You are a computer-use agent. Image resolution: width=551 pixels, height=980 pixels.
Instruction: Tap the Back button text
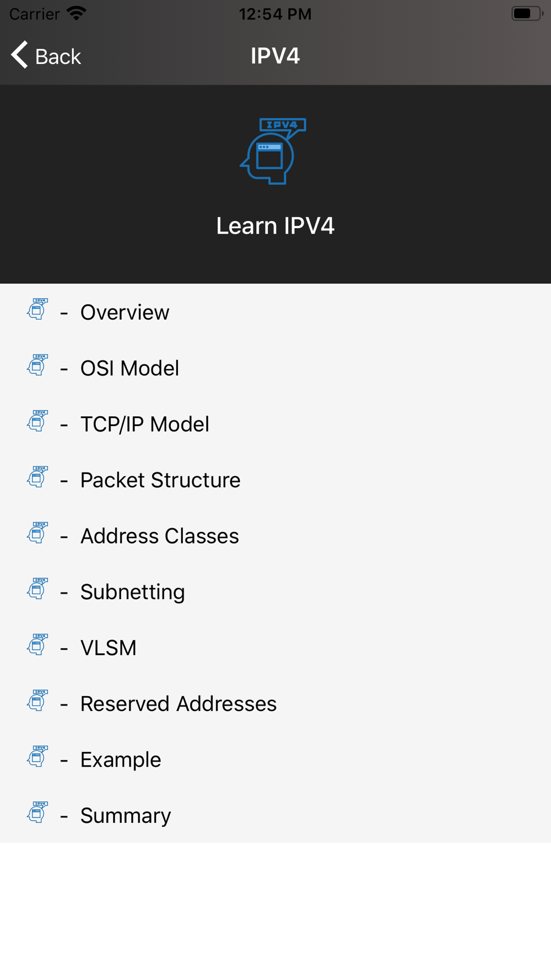point(58,56)
